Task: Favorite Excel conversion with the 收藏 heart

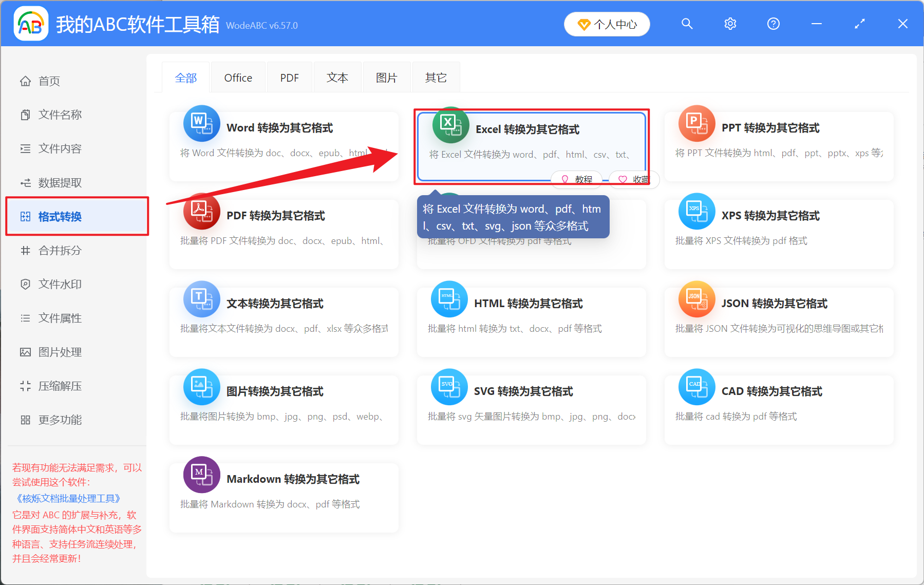Action: point(633,179)
